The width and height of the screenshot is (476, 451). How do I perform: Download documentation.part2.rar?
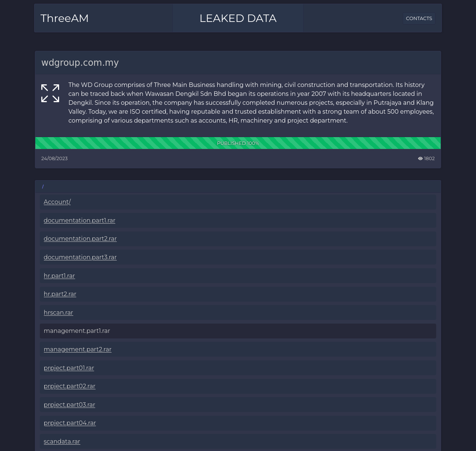coord(80,239)
